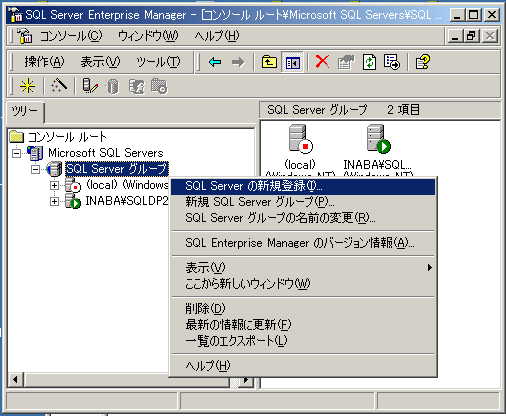Select the INABA¥SQL server icon in right pane
This screenshot has width=506, height=416.
coord(378,139)
